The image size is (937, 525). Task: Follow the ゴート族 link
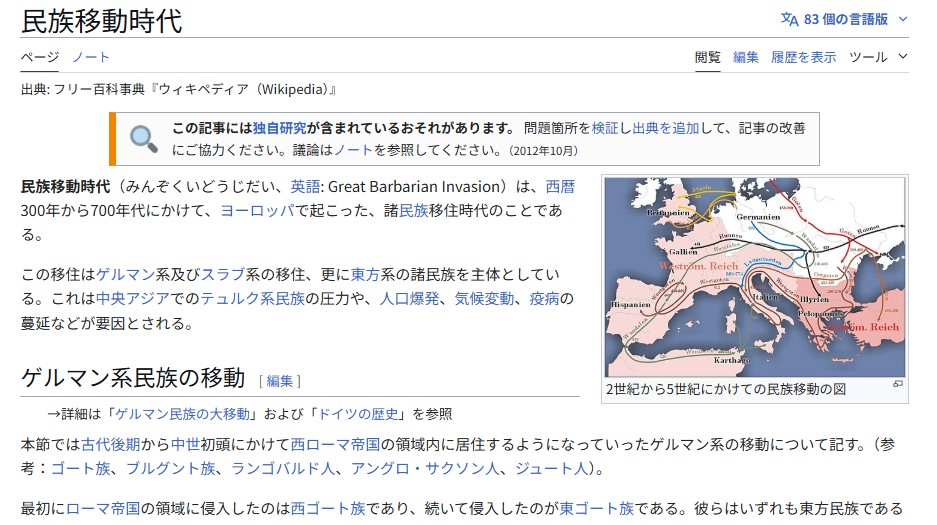pos(81,468)
